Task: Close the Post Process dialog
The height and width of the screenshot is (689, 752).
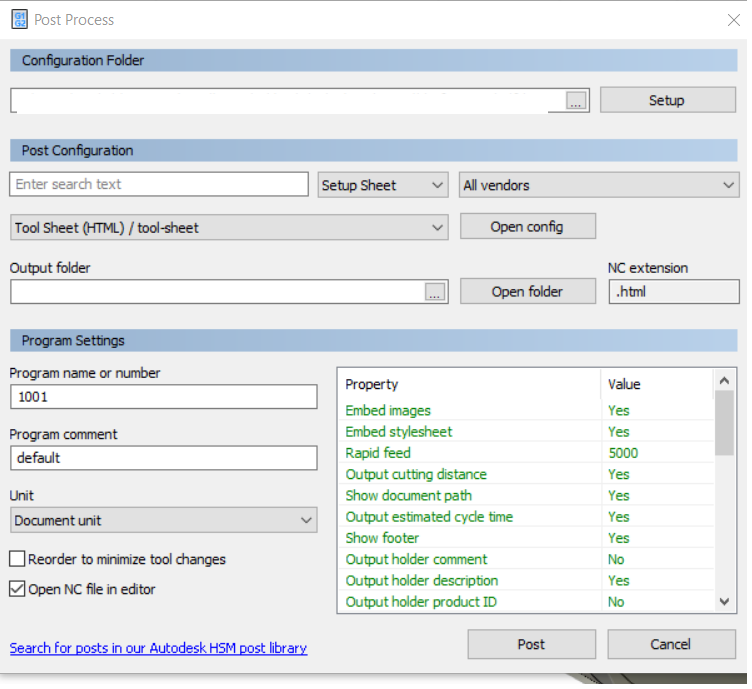Action: click(733, 20)
